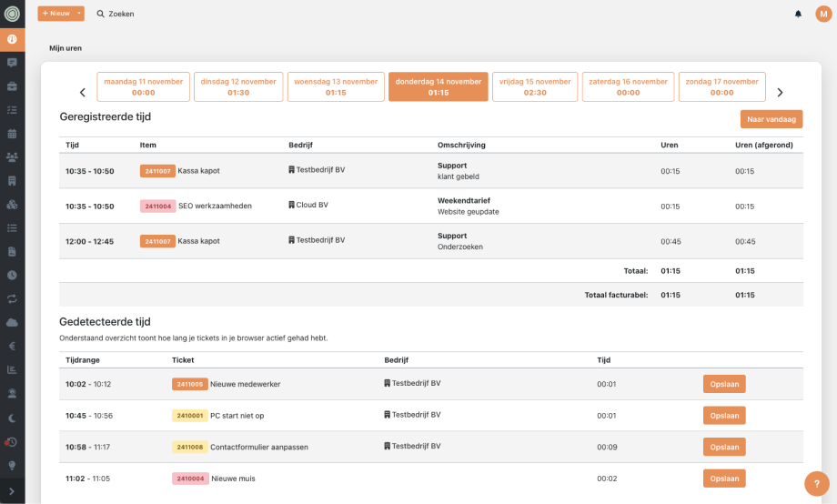Image resolution: width=837 pixels, height=504 pixels.
Task: Click the Naar vandaag button
Action: click(x=771, y=119)
